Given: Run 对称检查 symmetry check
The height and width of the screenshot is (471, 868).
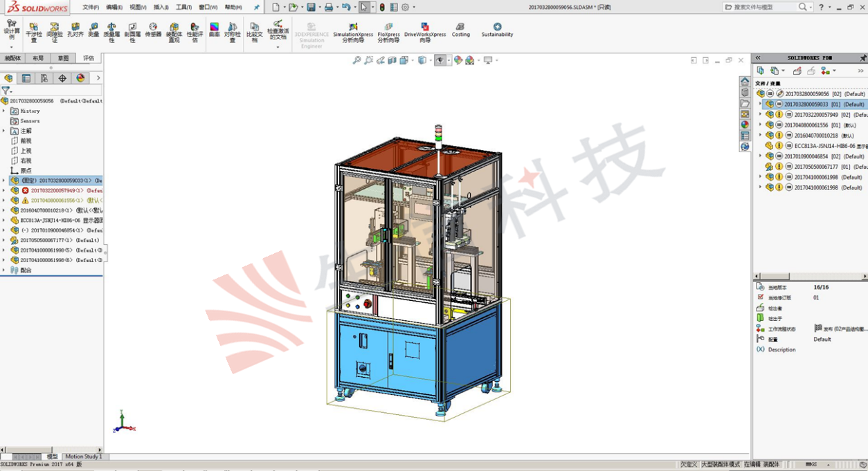Looking at the screenshot, I should click(233, 32).
